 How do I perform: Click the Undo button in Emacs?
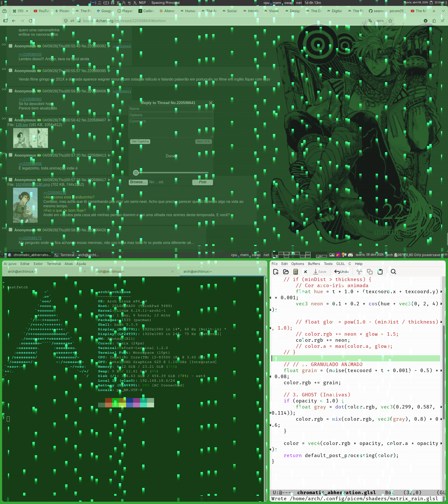(x=342, y=272)
